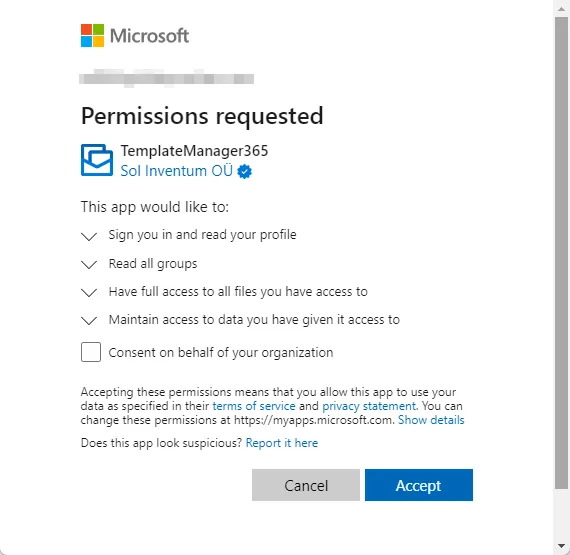Click the verified publisher badge icon
570x555 pixels.
coord(245,171)
